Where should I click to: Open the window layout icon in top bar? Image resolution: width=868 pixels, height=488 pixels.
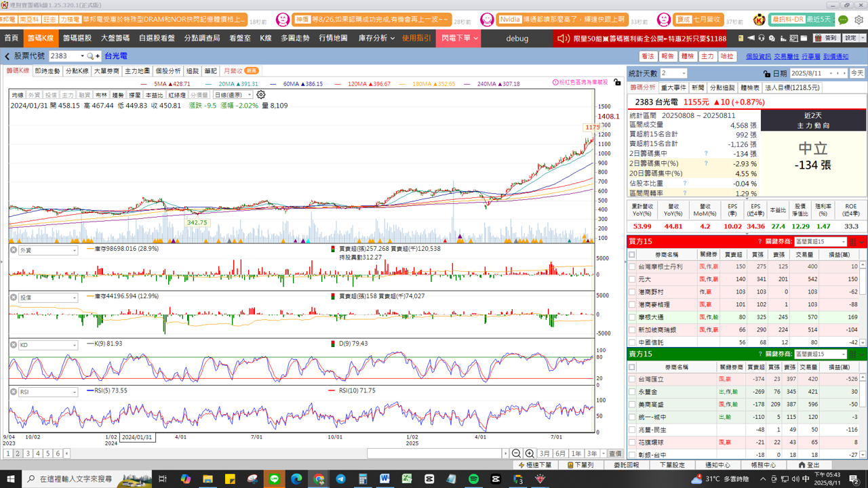(804, 38)
